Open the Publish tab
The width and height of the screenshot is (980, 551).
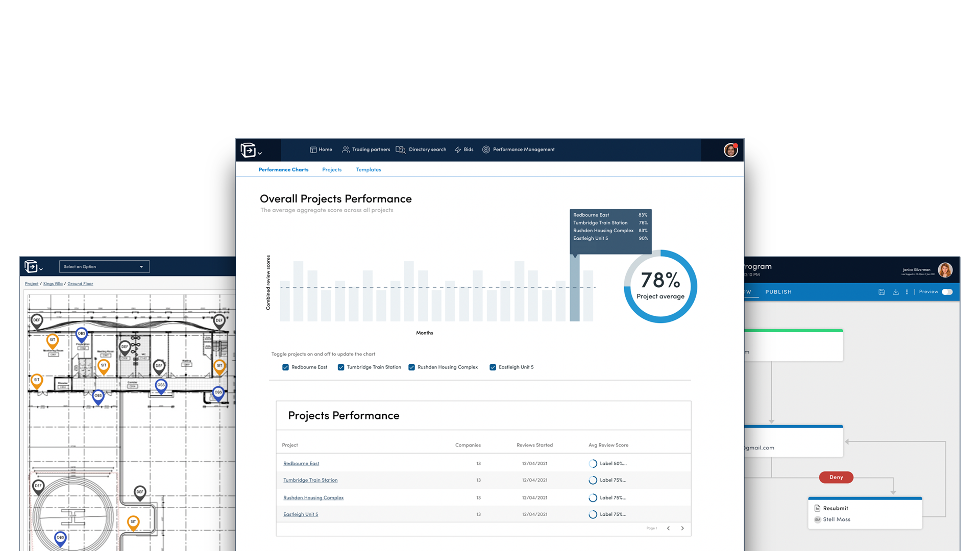tap(778, 292)
